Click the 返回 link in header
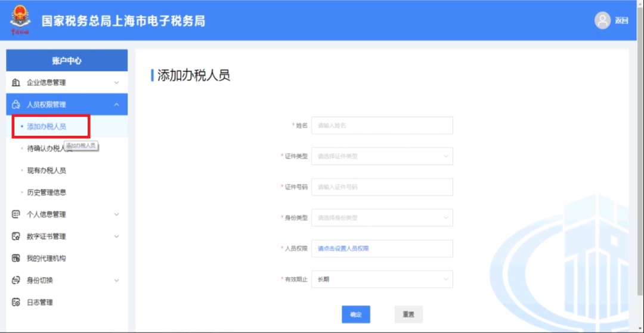The width and height of the screenshot is (644, 333). pos(621,21)
